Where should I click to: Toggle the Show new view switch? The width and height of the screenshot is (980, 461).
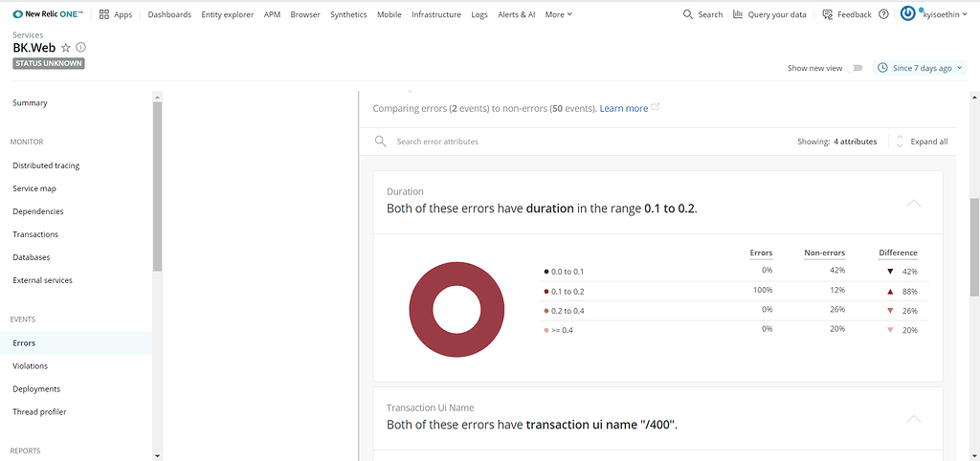[855, 68]
